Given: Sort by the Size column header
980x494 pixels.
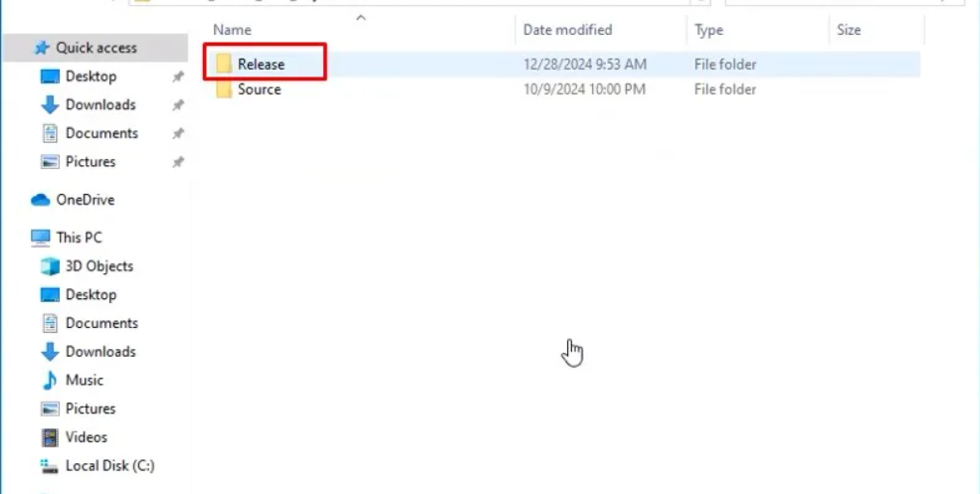Looking at the screenshot, I should pyautogui.click(x=849, y=30).
